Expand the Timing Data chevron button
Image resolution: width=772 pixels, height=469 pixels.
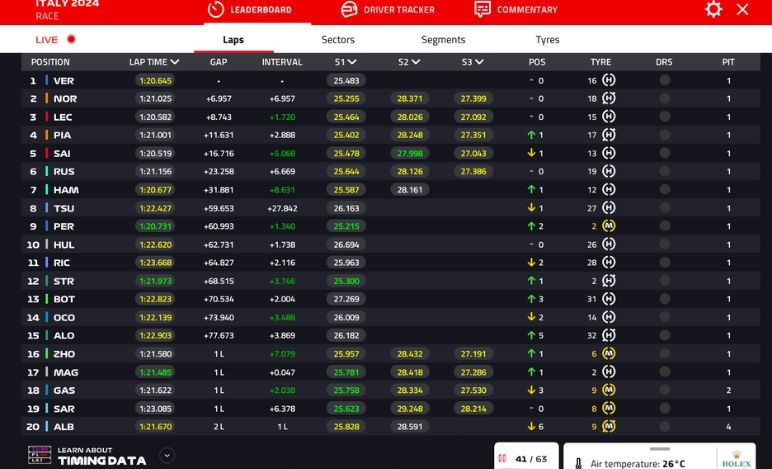click(x=167, y=455)
